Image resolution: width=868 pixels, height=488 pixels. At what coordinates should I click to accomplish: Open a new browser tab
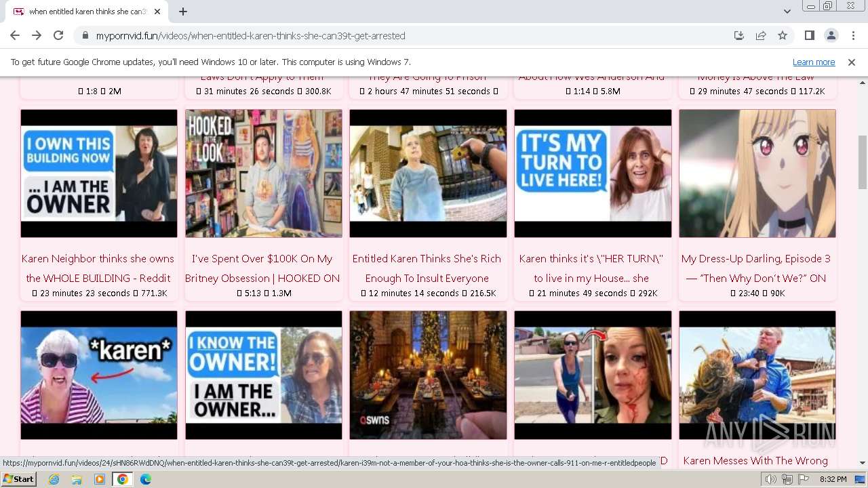point(183,12)
